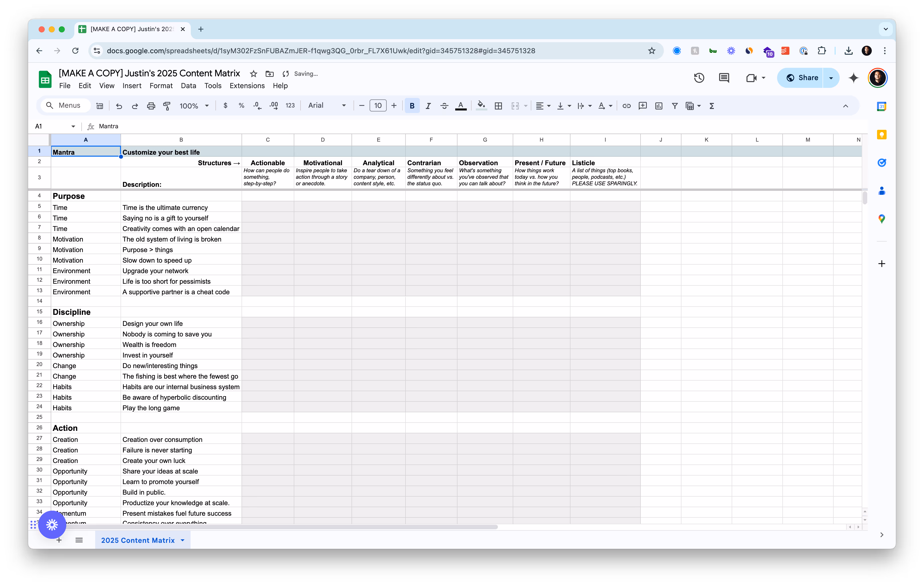This screenshot has height=586, width=924.
Task: Toggle strikethrough formatting
Action: (444, 106)
